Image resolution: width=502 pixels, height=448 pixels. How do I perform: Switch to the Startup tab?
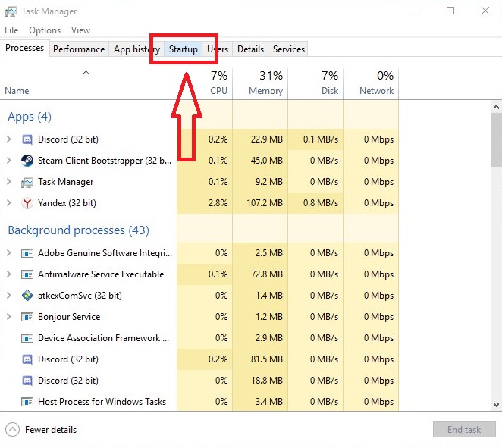click(x=184, y=49)
